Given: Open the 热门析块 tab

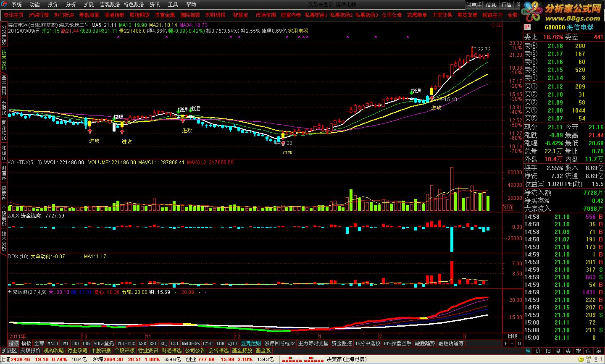Looking at the screenshot, I should (64, 15).
